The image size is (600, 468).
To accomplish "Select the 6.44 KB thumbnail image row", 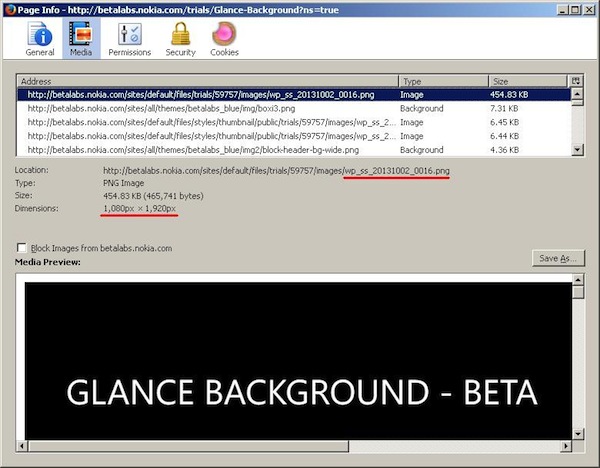I will point(294,136).
